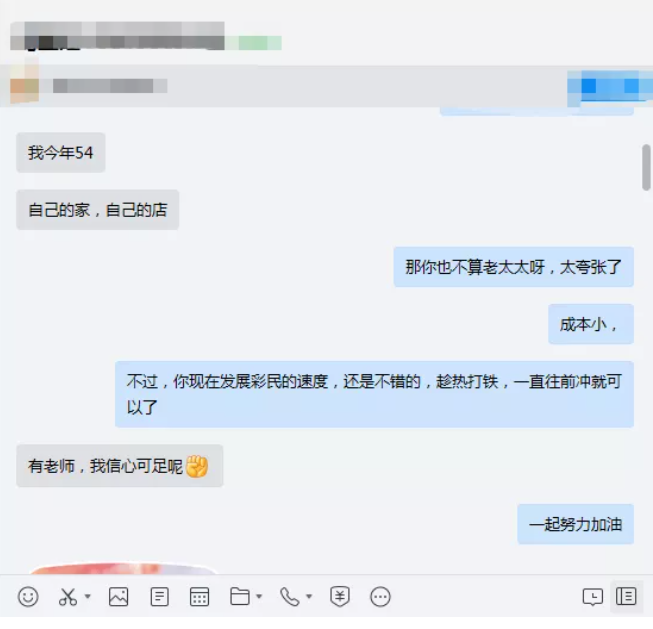Select the message "我今年54"
Image resolution: width=653 pixels, height=629 pixels.
(61, 152)
